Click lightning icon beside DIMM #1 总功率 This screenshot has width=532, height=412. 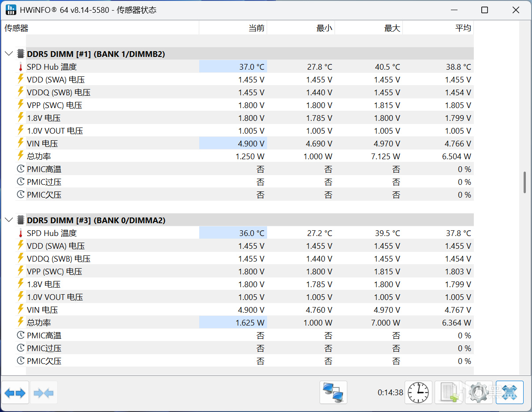(x=20, y=156)
